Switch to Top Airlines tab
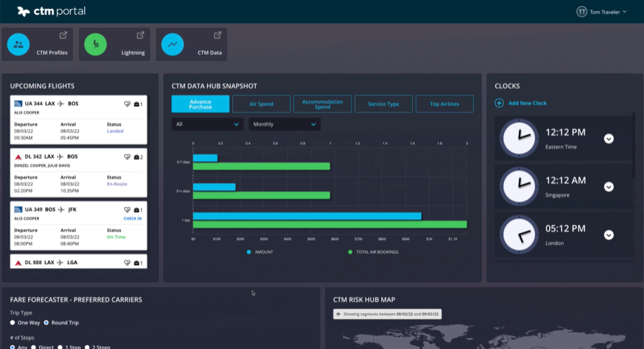644x349 pixels. pos(444,104)
